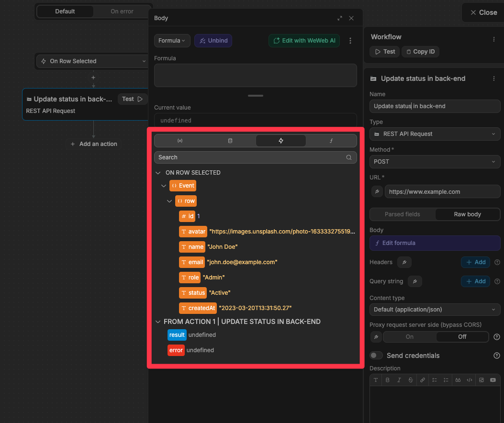This screenshot has width=504, height=423.
Task: Click the bold icon in the Description toolbar
Action: (x=388, y=380)
